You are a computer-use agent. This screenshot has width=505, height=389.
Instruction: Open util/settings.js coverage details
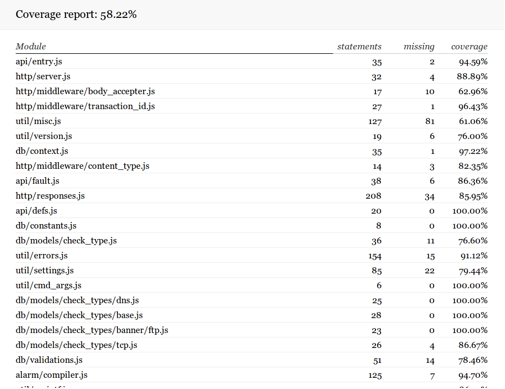(x=45, y=271)
